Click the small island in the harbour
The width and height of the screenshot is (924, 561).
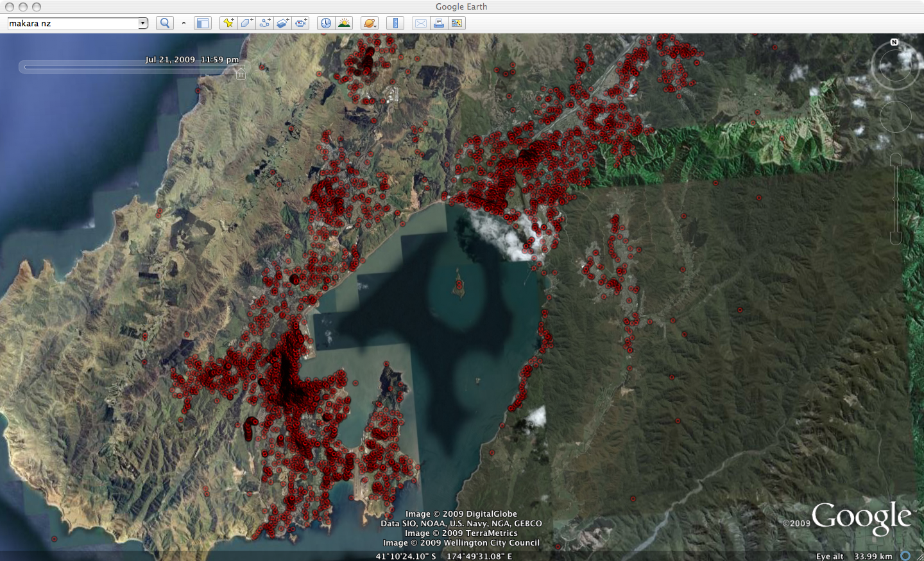[x=459, y=284]
